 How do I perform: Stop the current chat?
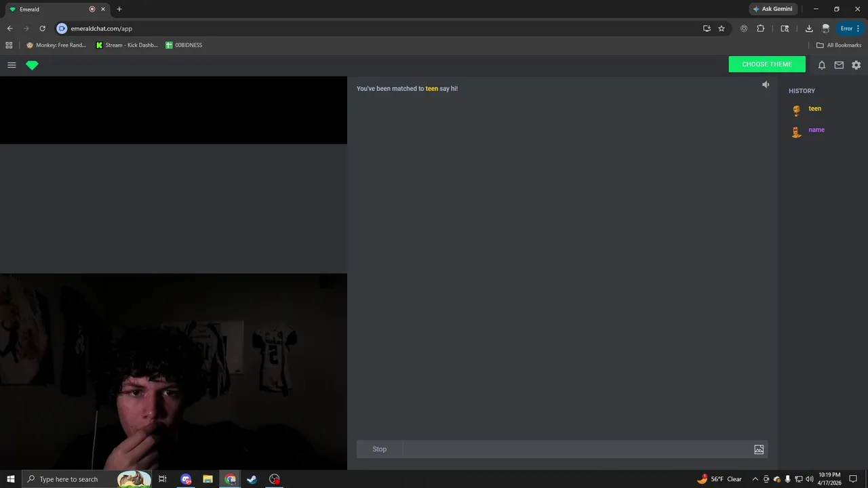tap(380, 449)
